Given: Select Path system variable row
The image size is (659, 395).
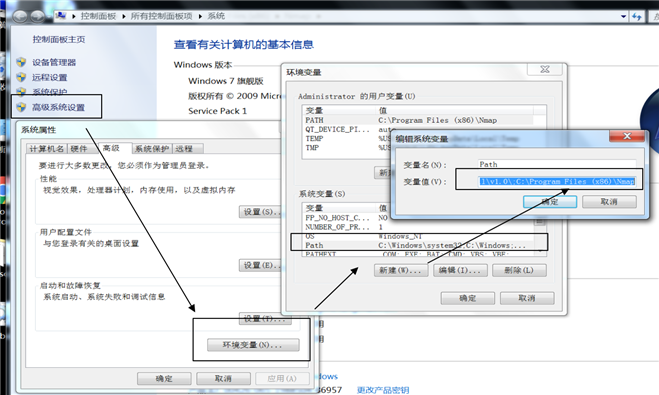Looking at the screenshot, I should click(x=419, y=245).
